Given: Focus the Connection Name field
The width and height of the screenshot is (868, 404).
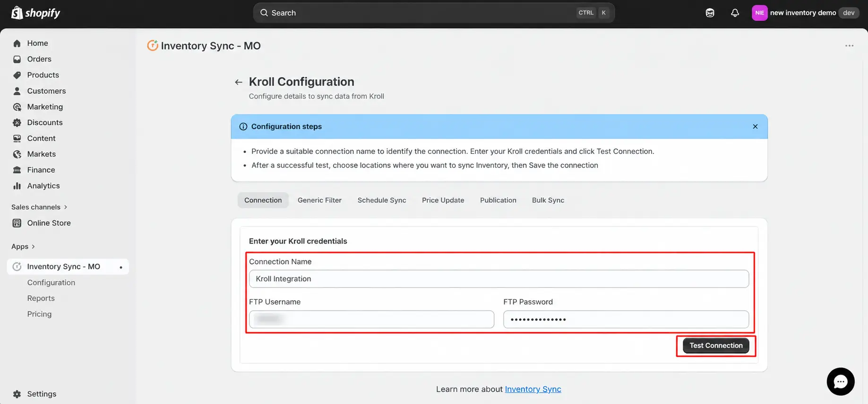Looking at the screenshot, I should point(499,279).
